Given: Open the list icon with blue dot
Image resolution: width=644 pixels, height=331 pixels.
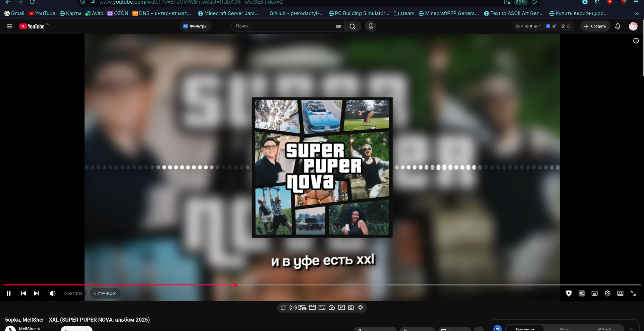Looking at the screenshot, I should point(554,26).
